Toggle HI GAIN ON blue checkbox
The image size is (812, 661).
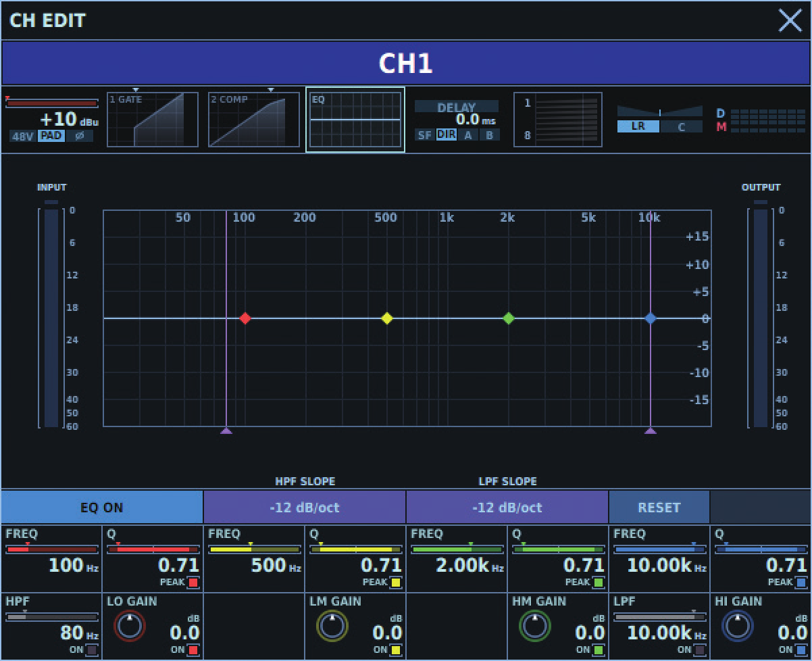point(801,650)
